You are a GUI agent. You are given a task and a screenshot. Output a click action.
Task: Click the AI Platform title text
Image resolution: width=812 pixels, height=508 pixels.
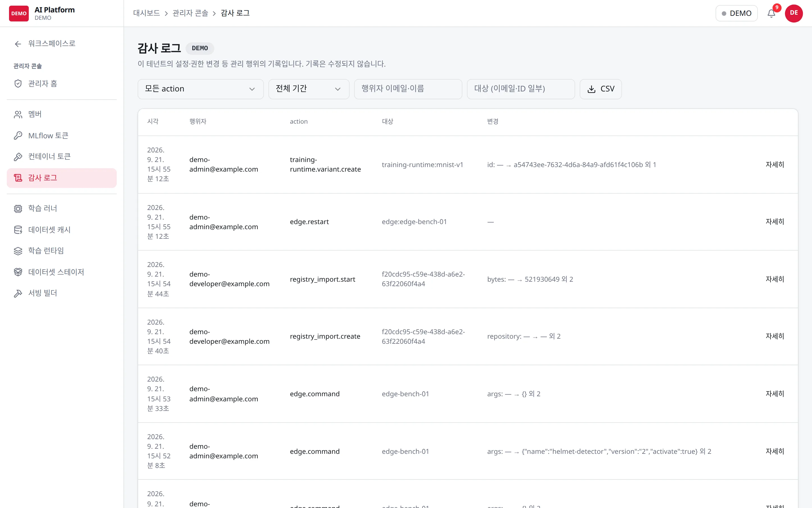click(x=55, y=10)
